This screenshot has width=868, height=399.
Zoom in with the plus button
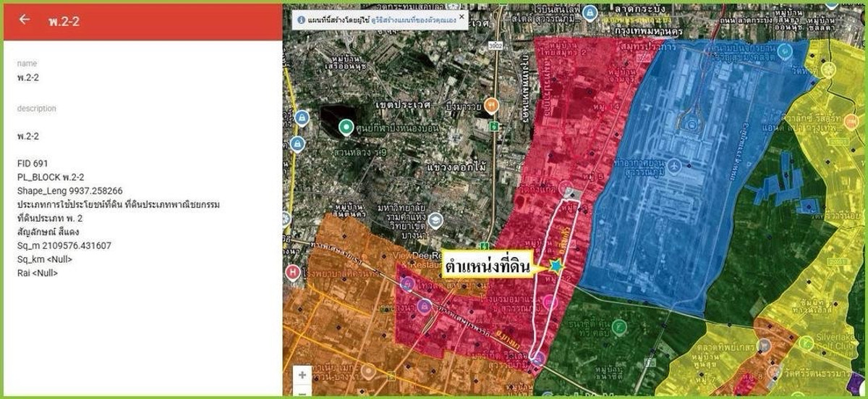tap(302, 374)
